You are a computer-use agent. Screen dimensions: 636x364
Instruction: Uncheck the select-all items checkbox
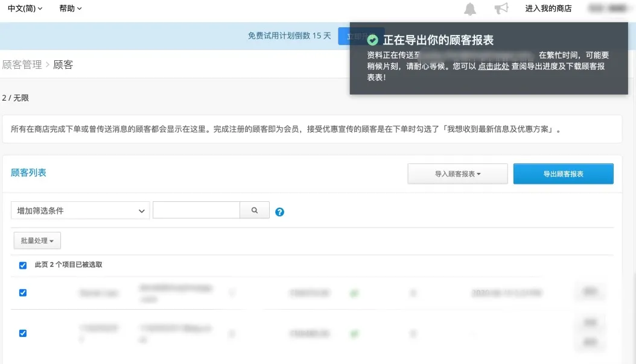point(23,265)
